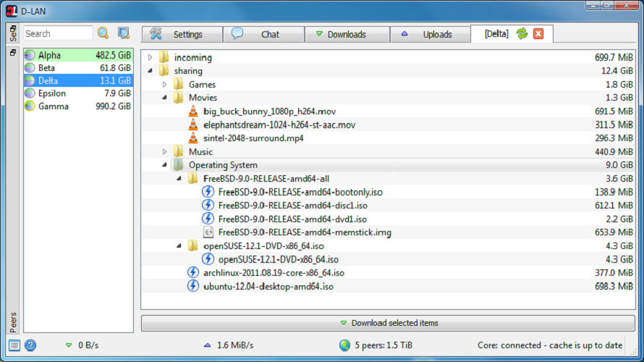Open the Downloads tab
The height and width of the screenshot is (362, 644).
(x=347, y=34)
